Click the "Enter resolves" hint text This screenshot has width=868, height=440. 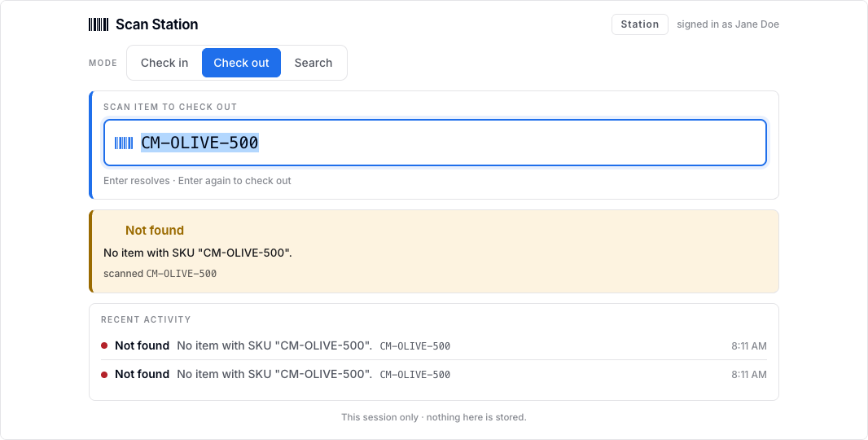point(197,181)
